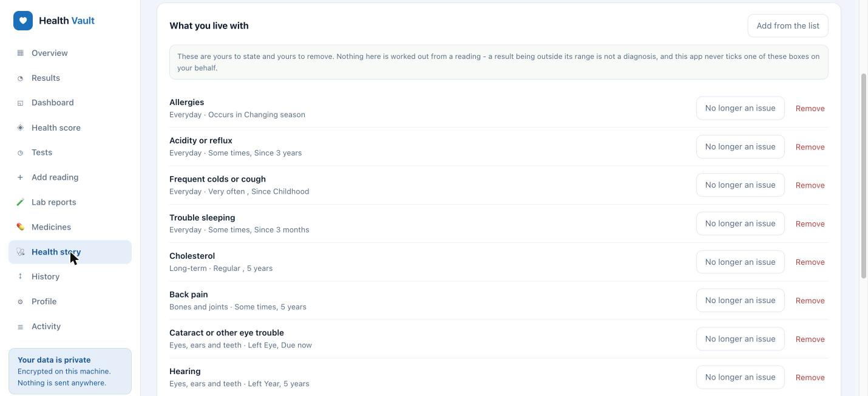Screen dimensions: 868x396
Task: Click the 'Allergies' condition name
Action: pos(186,102)
